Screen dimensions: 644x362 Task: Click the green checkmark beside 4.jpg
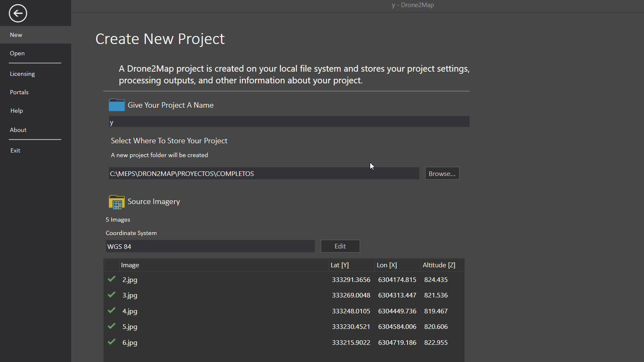[x=112, y=310]
